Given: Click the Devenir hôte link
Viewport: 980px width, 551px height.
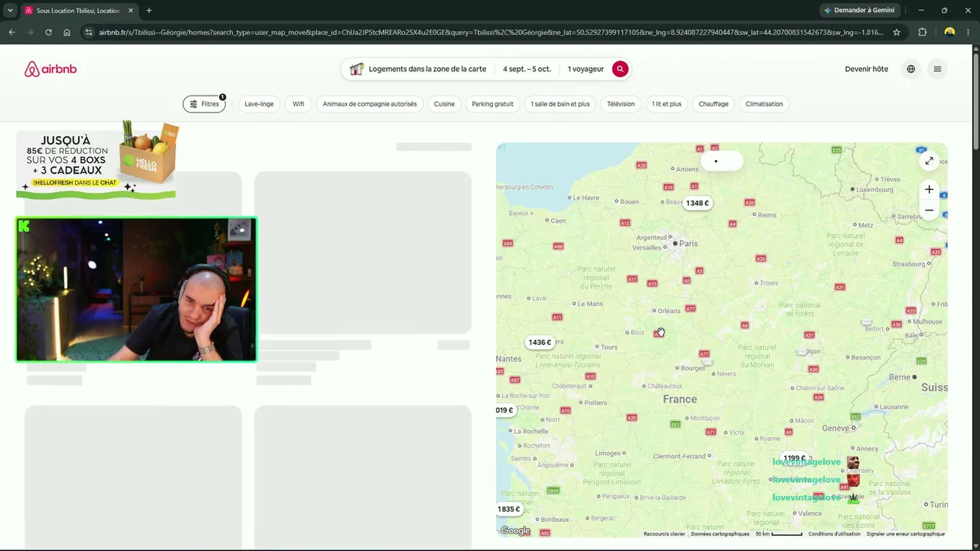Looking at the screenshot, I should click(x=867, y=69).
